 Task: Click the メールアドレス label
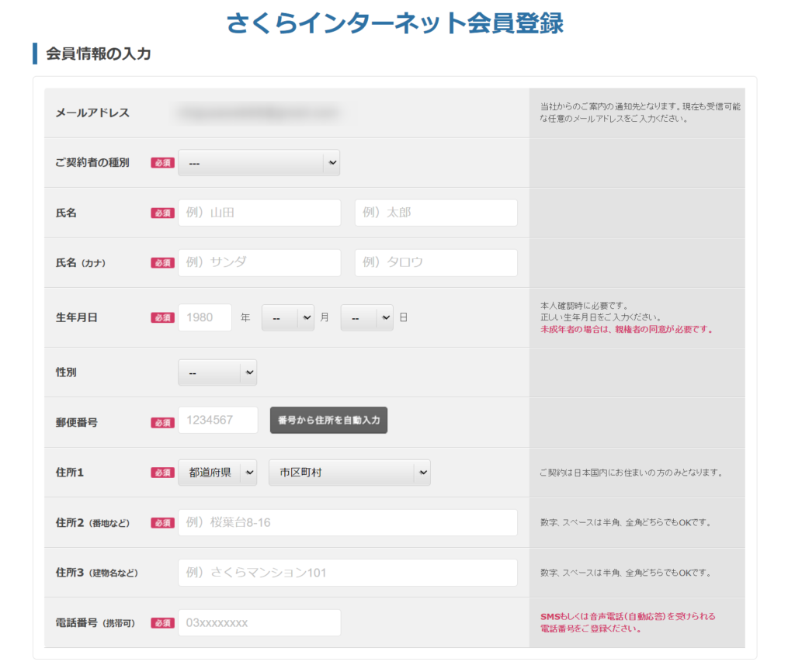point(92,113)
